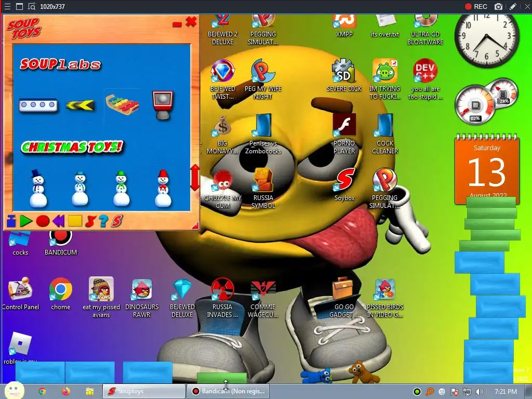Image resolution: width=532 pixels, height=399 pixels.
Task: Open PISSED BIRDS IN VIDEO G... icon
Action: tap(385, 298)
